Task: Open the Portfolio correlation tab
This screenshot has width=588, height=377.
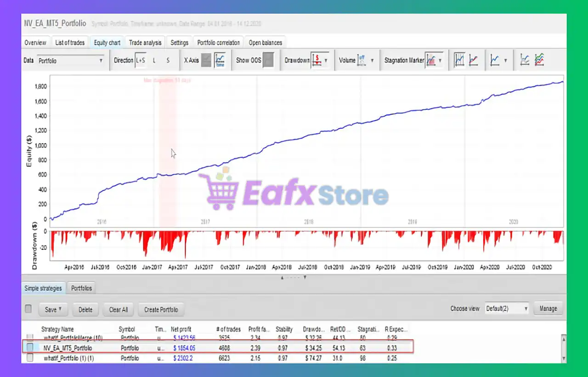Action: click(219, 43)
